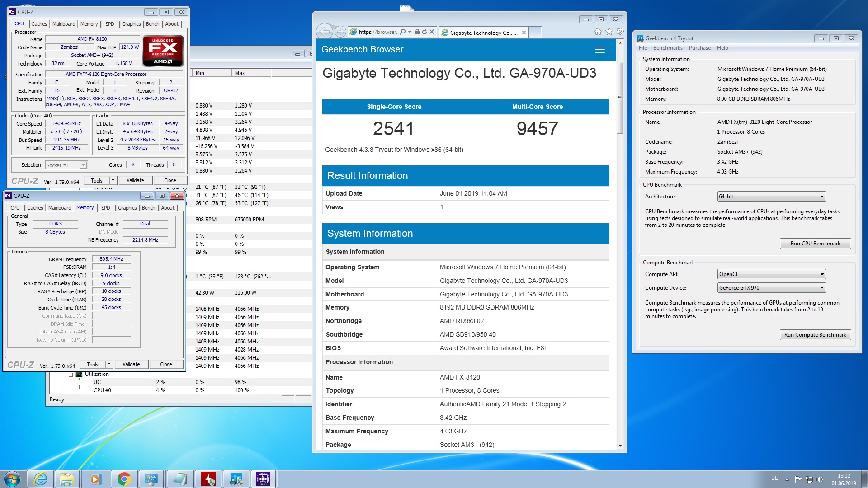Open the Benchmarks menu in Geekbench 4
This screenshot has width=868, height=488.
(x=668, y=48)
